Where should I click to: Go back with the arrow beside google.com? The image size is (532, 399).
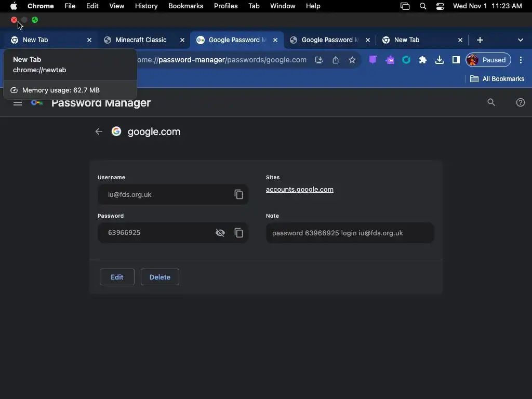coord(99,131)
